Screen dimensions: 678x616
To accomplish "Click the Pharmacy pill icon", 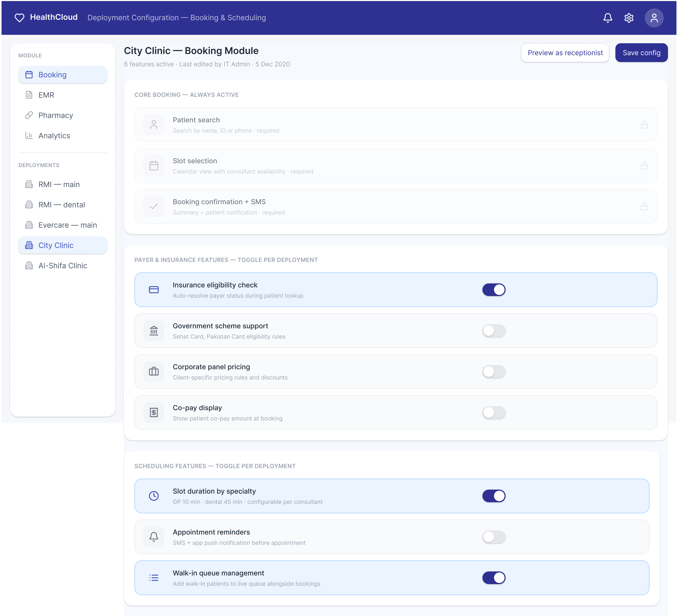I will tap(29, 115).
